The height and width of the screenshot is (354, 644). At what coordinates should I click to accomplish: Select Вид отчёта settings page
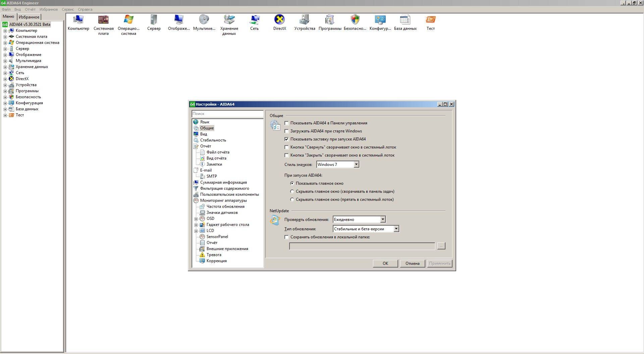pyautogui.click(x=216, y=158)
